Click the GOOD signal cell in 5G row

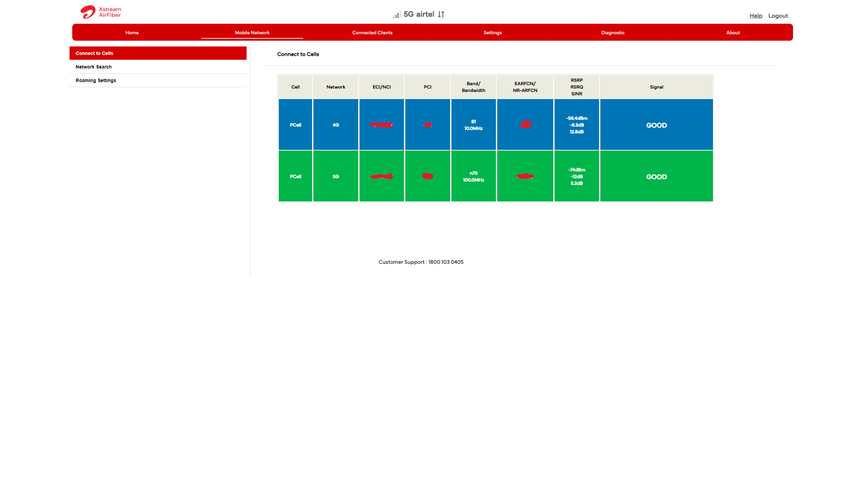click(656, 176)
